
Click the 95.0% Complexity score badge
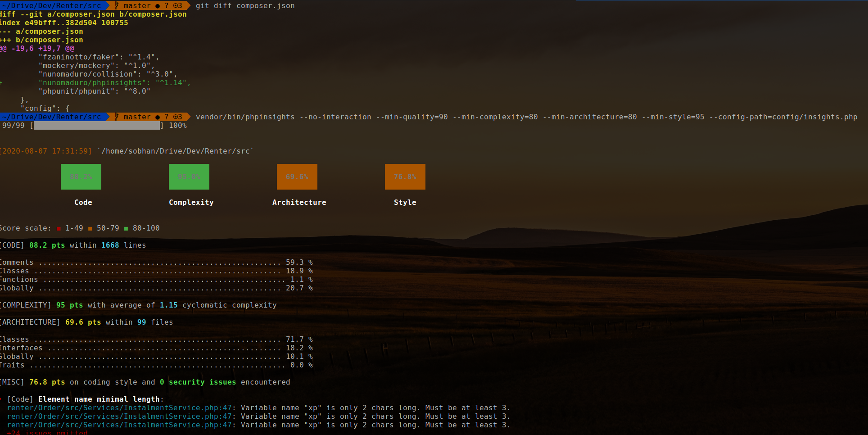(x=189, y=177)
